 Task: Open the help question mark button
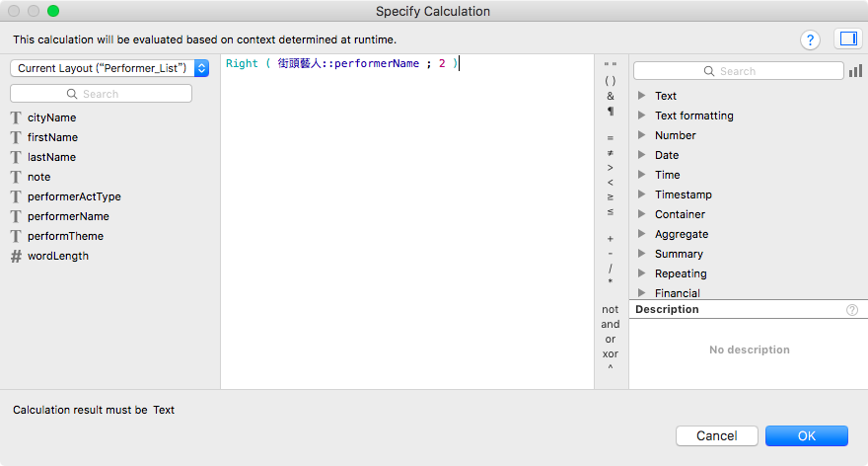pyautogui.click(x=810, y=39)
